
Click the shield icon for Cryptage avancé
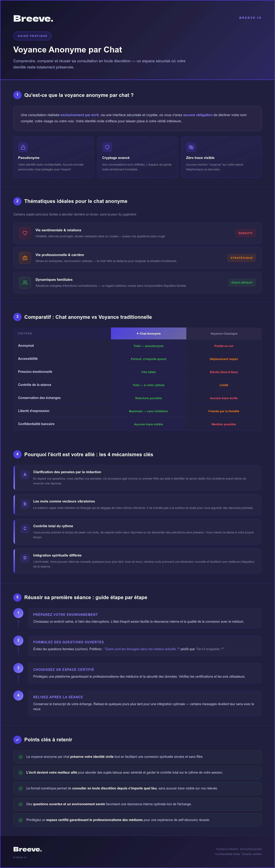[107, 147]
